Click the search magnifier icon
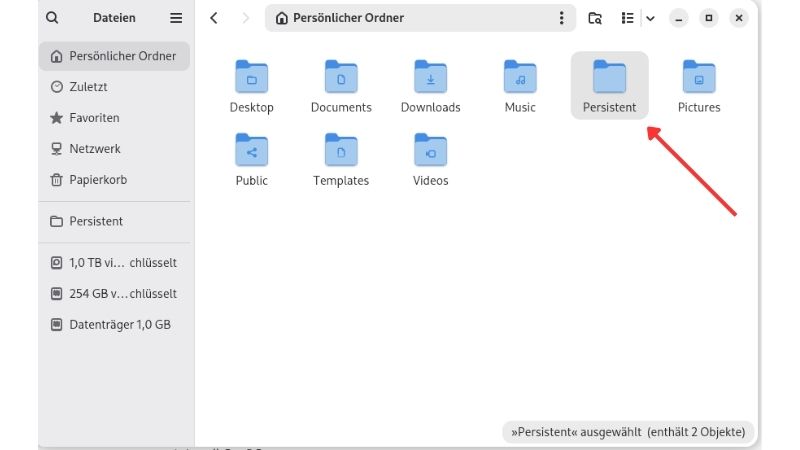The height and width of the screenshot is (450, 800). [52, 18]
